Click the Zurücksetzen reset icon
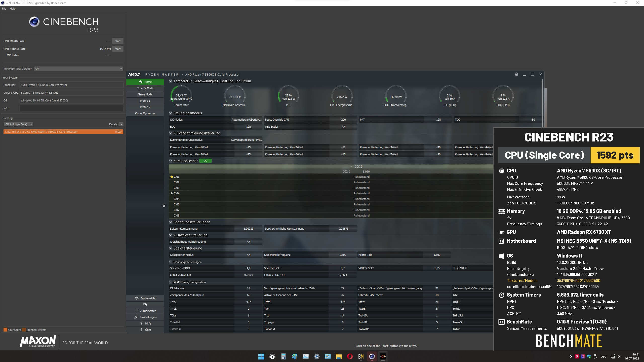The image size is (644, 362). [136, 311]
